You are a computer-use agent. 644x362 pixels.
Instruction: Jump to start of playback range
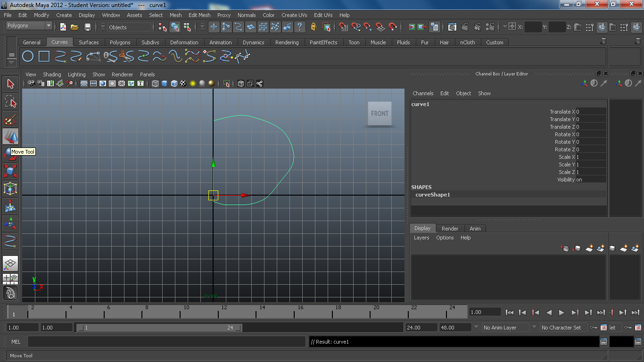509,312
